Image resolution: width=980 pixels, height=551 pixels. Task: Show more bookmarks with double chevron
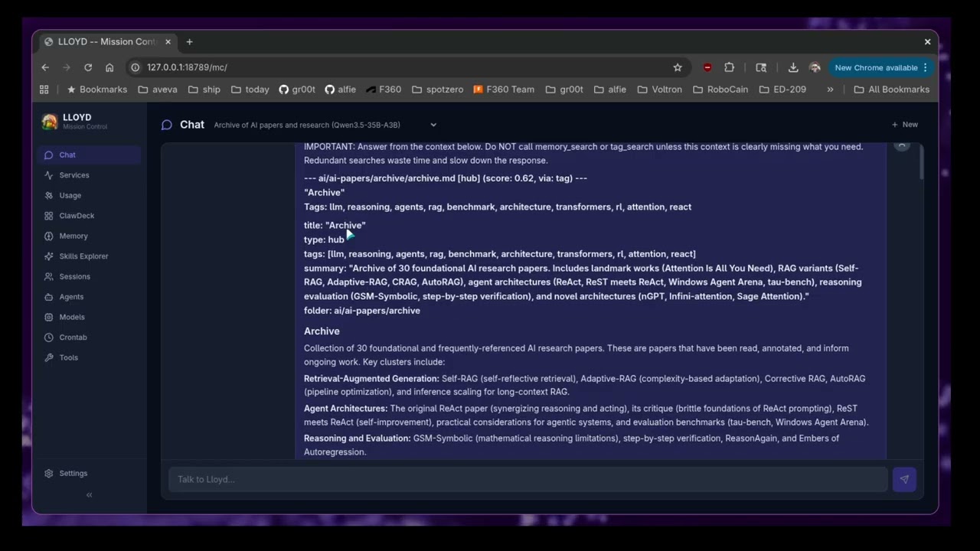(x=830, y=90)
